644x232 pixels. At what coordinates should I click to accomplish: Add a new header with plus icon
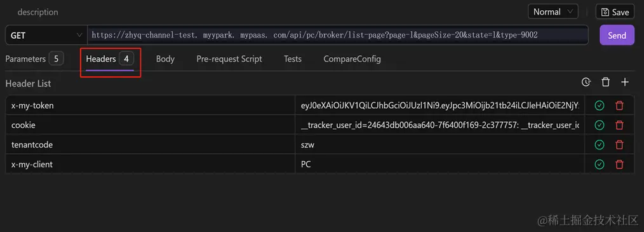click(x=625, y=82)
